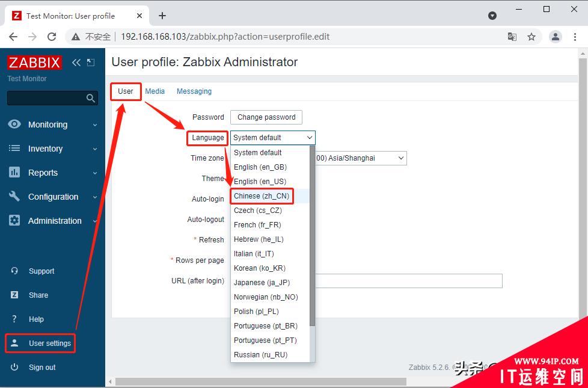This screenshot has height=388, width=588.
Task: Select Portuguese (pt_PT) option
Action: [x=270, y=340]
